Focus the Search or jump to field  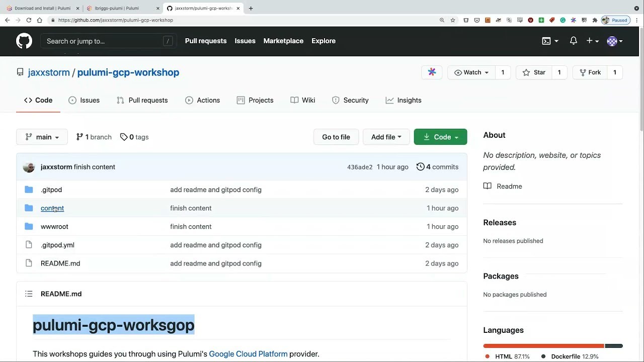coord(109,41)
